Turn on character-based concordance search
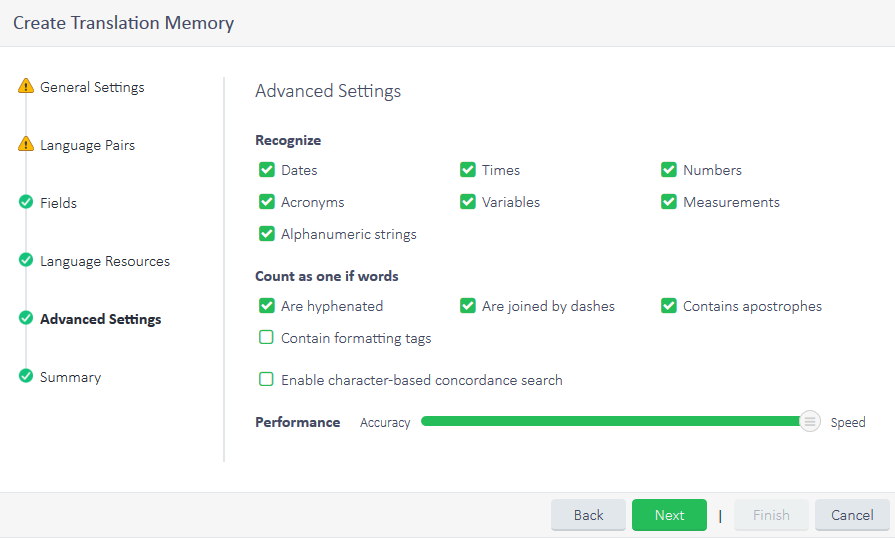The width and height of the screenshot is (895, 538). click(x=267, y=380)
